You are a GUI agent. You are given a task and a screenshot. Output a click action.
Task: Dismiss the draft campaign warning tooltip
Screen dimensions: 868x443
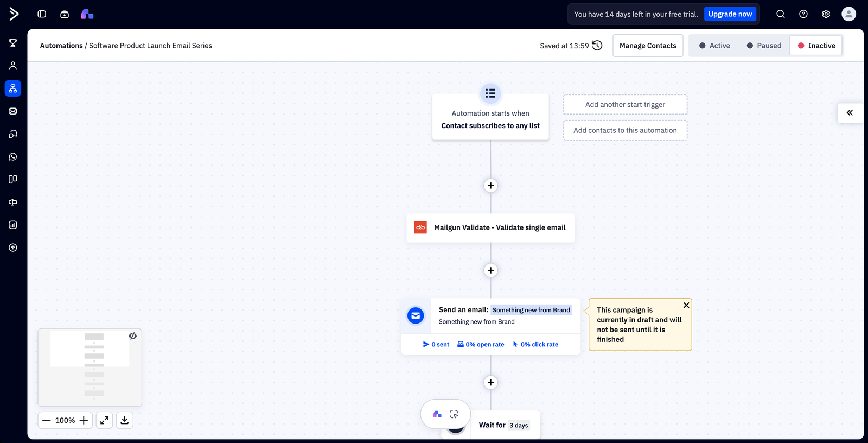point(686,305)
